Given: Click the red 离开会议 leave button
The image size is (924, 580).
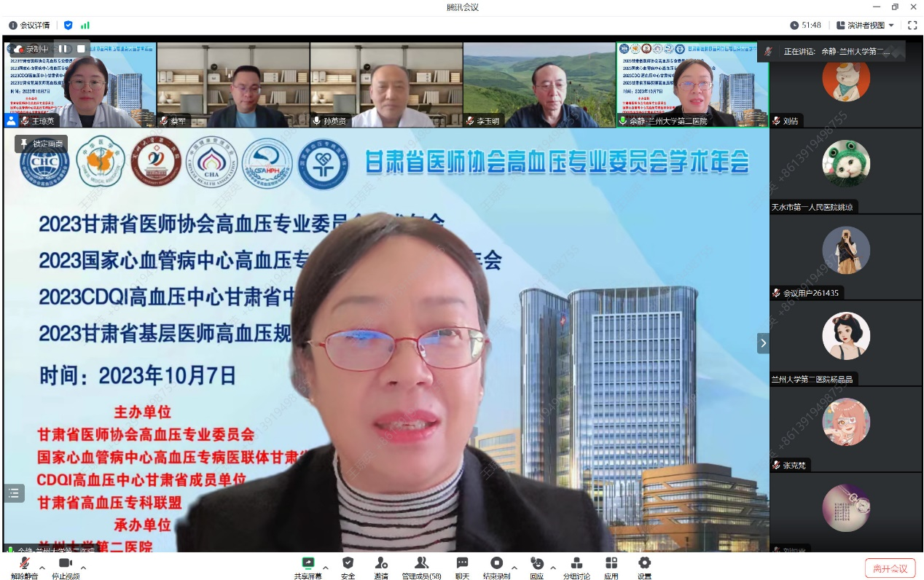Looking at the screenshot, I should pyautogui.click(x=890, y=568).
